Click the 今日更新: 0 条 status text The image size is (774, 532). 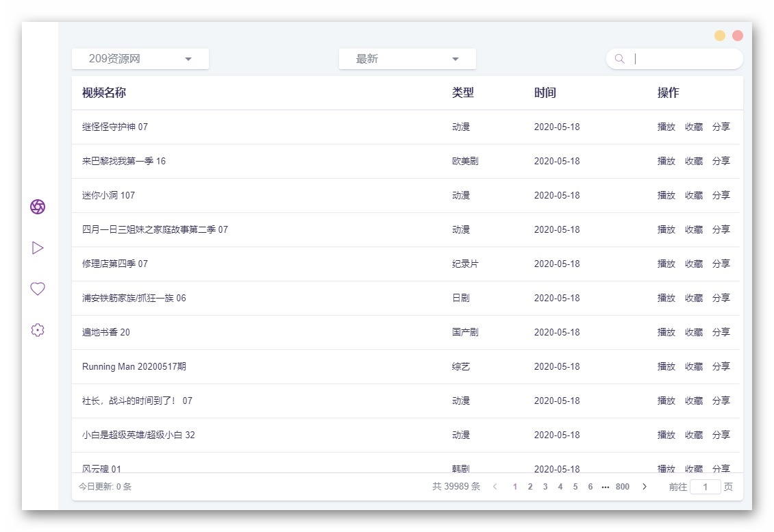[x=105, y=487]
